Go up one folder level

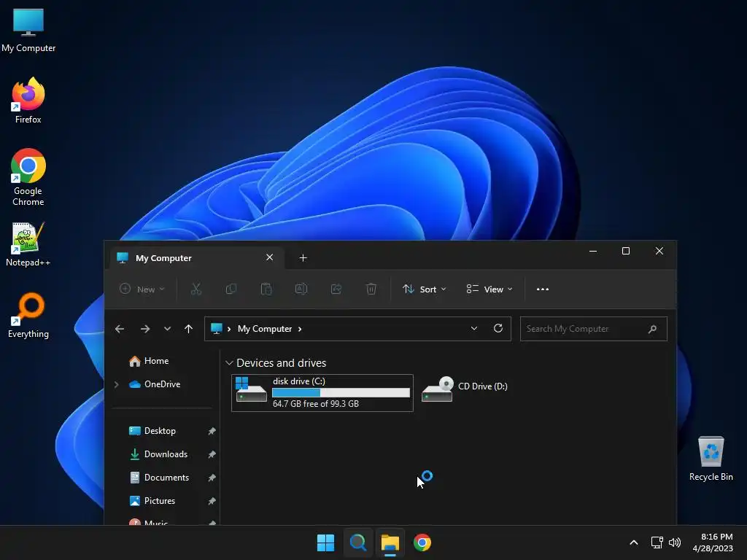189,329
